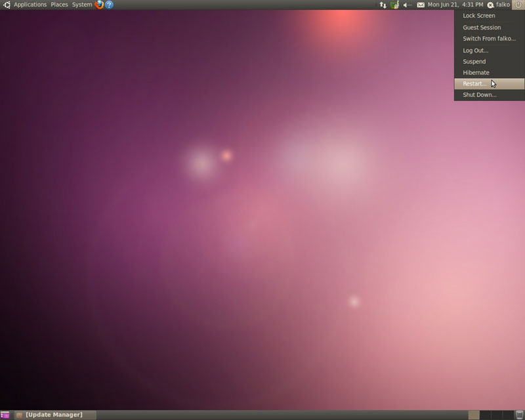Select Switch From falko... entry
This screenshot has width=525, height=420.
489,39
